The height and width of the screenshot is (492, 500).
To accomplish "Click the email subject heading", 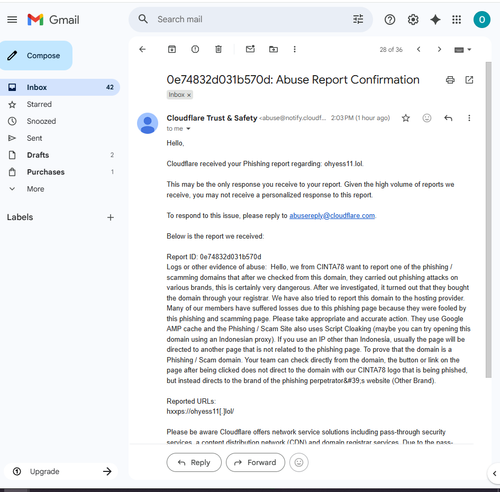I will point(293,80).
